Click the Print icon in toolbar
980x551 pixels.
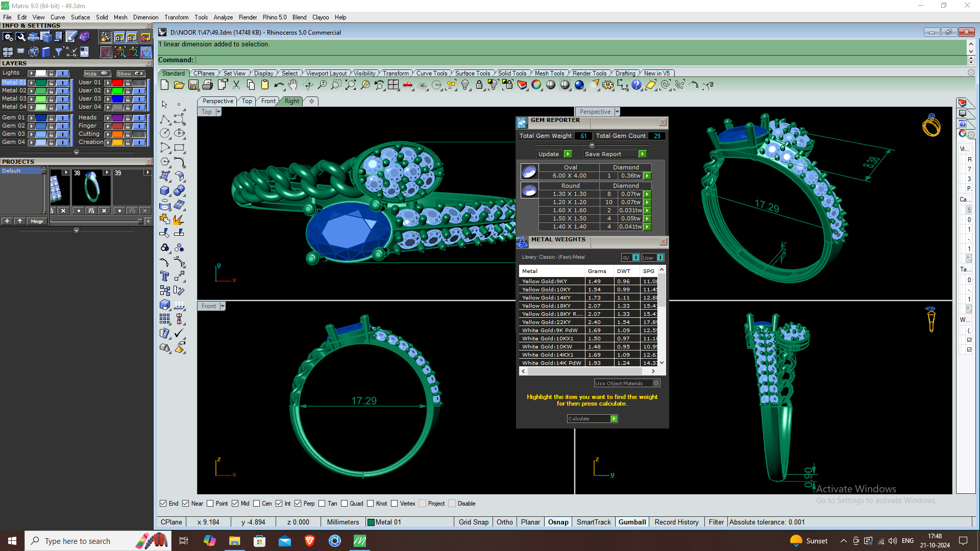[x=208, y=85]
